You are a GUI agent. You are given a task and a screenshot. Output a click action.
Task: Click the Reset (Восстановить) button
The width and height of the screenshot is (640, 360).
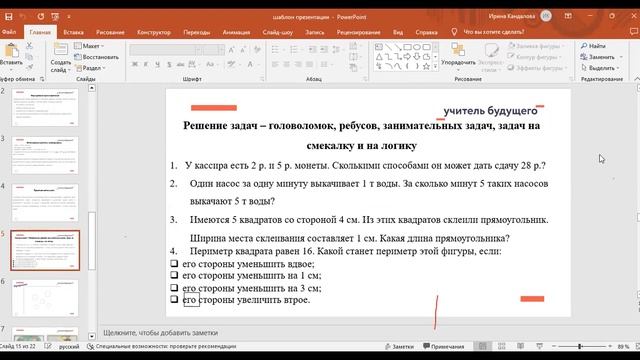coord(96,57)
